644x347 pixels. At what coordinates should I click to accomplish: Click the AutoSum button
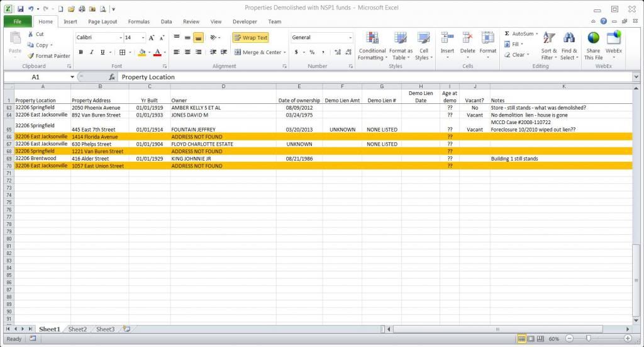(519, 34)
